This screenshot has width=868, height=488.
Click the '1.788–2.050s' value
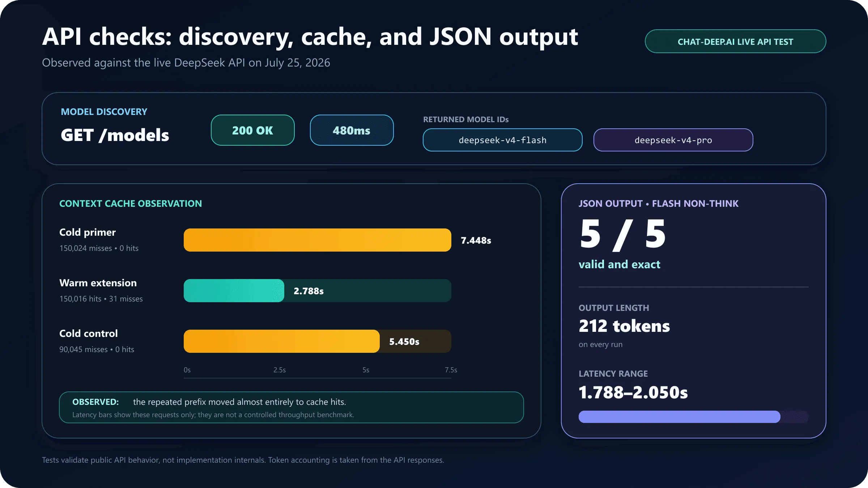coord(633,392)
